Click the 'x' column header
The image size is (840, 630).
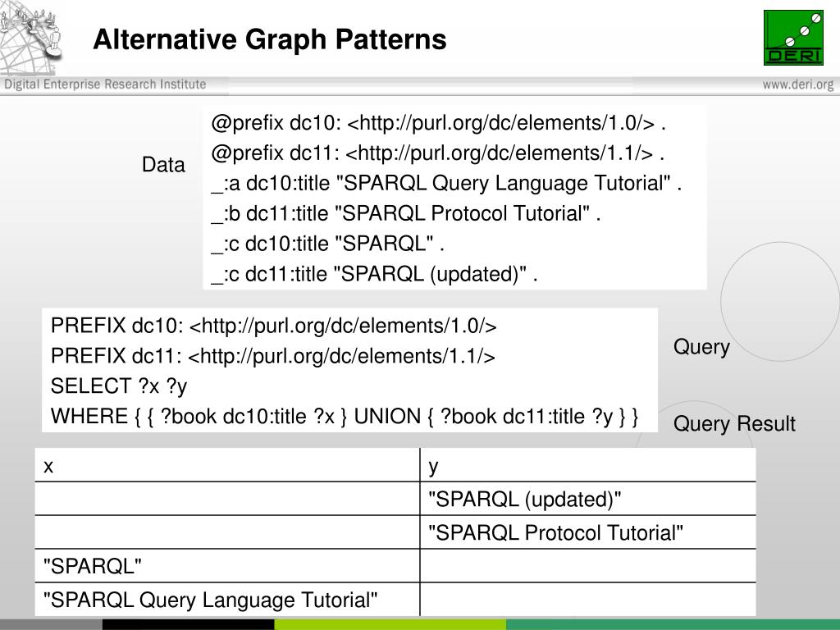(227, 465)
